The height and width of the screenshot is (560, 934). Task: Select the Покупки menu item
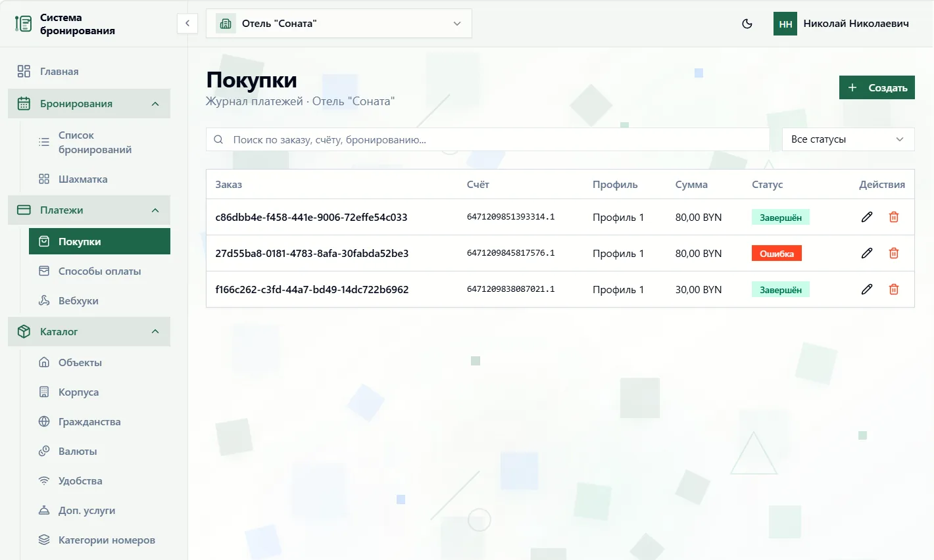(x=99, y=241)
